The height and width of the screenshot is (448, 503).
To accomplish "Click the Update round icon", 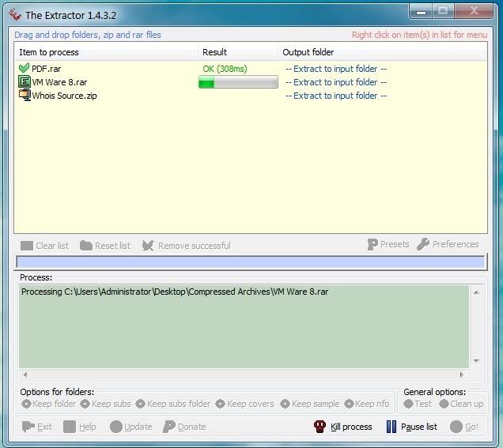I will click(115, 427).
